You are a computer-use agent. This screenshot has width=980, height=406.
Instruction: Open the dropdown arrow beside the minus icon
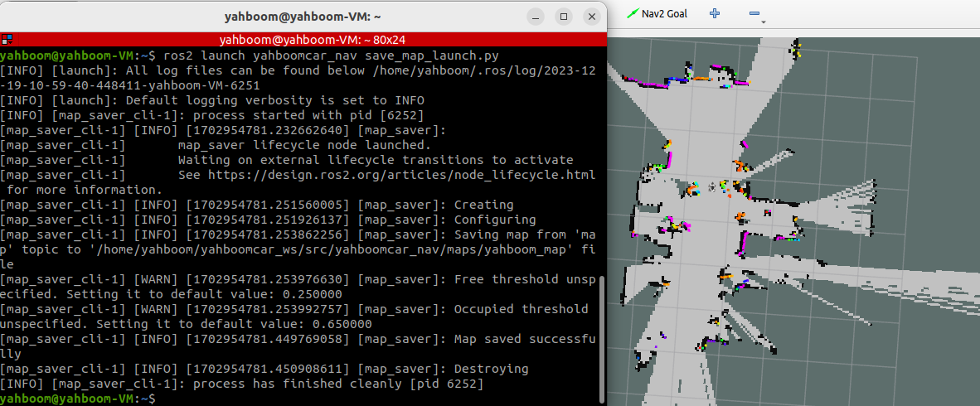point(763,22)
